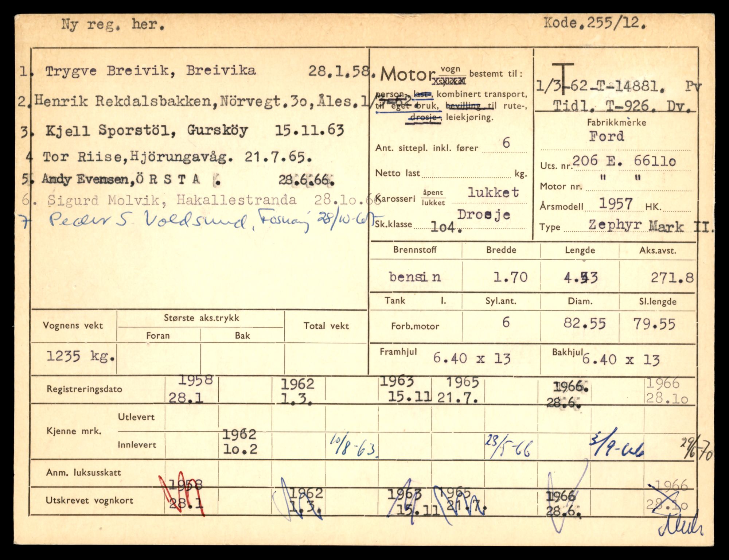Select rear wheel size '6.40 x 13' by Bakhjul

621,360
